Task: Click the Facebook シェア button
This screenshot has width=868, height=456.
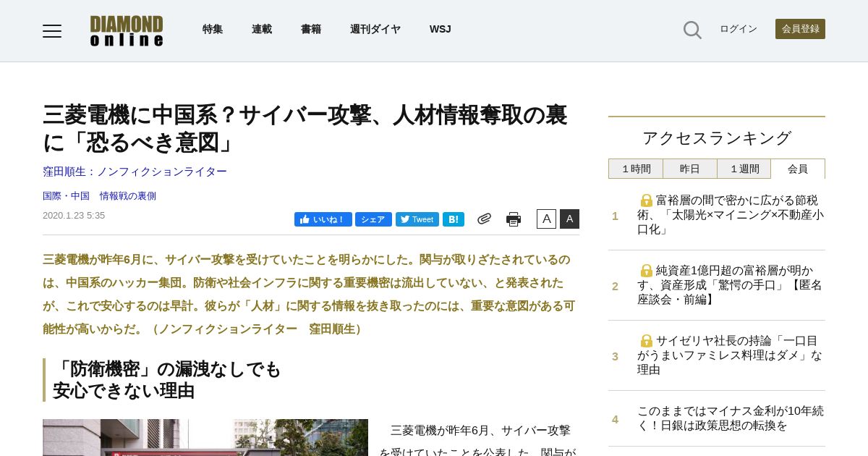Action: [373, 219]
